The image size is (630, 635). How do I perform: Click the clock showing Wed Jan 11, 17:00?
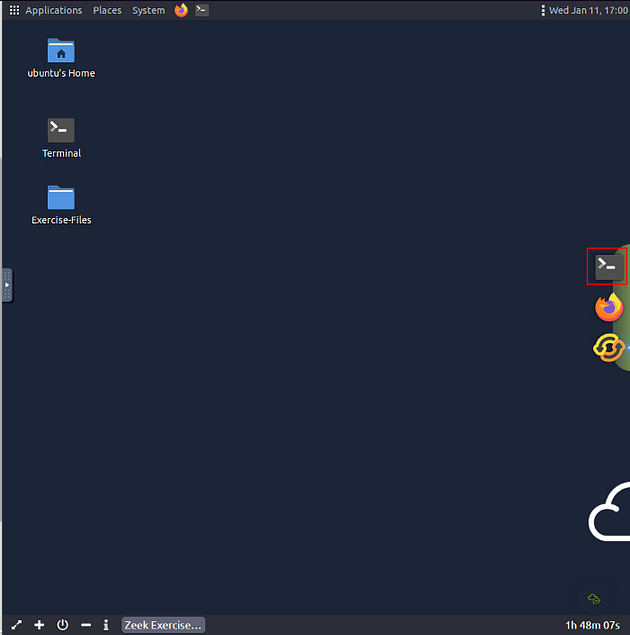pyautogui.click(x=588, y=10)
